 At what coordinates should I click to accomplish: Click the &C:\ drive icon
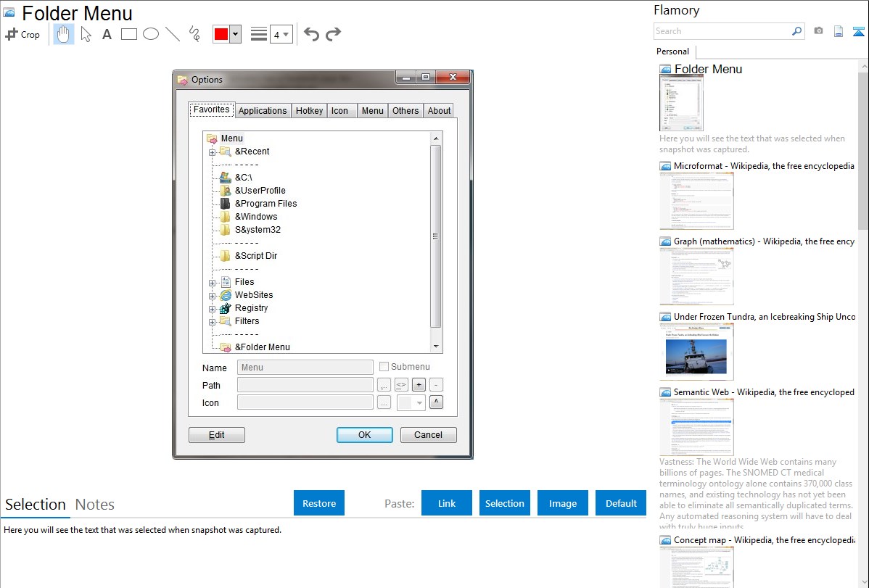(x=225, y=178)
